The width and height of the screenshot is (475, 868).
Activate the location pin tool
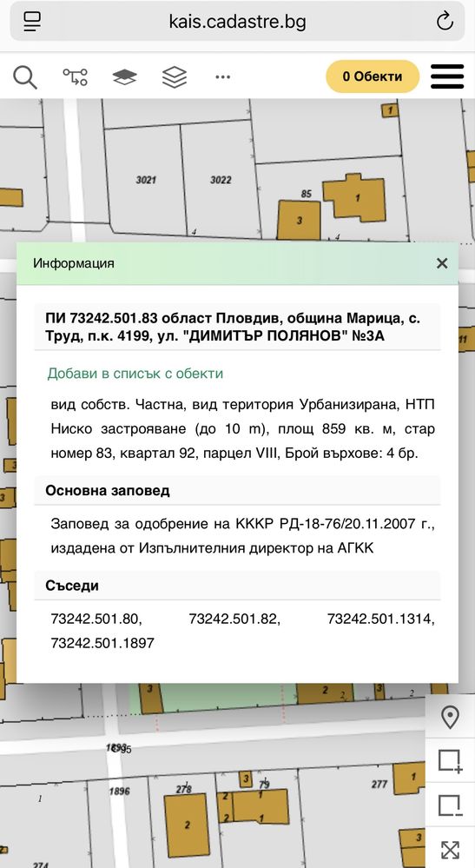click(x=450, y=718)
